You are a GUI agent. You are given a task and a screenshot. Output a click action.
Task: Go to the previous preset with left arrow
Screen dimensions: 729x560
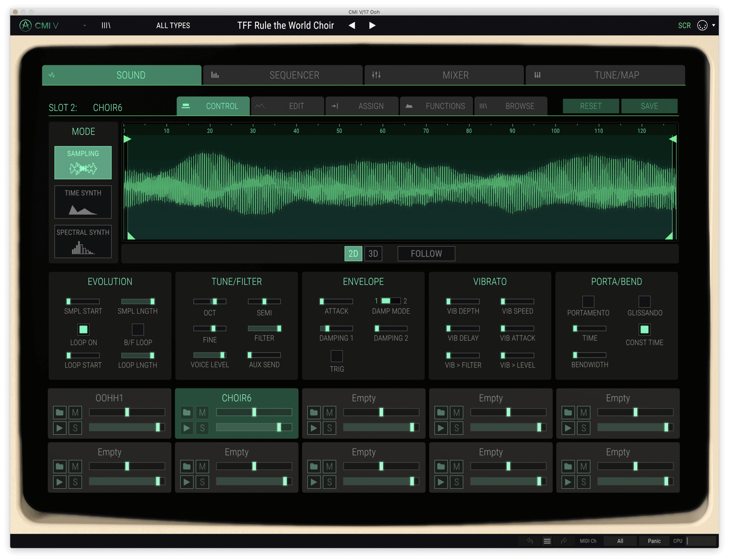pos(352,25)
